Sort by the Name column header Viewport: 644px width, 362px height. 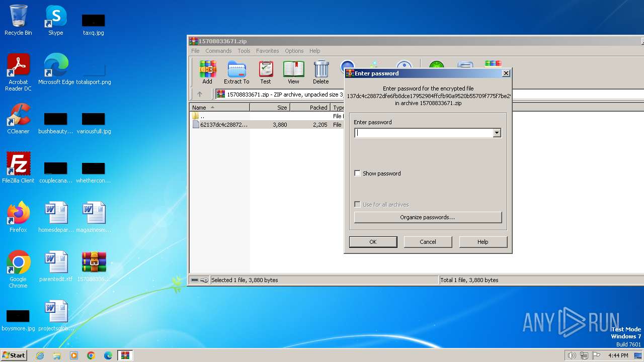click(x=219, y=108)
